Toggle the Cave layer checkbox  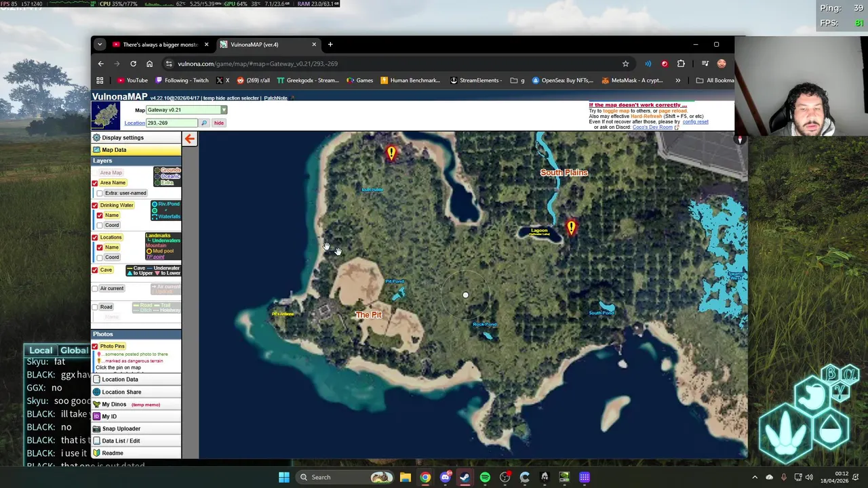click(x=95, y=270)
